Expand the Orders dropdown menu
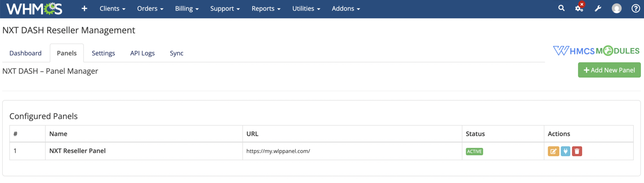Image resolution: width=644 pixels, height=183 pixels. tap(150, 9)
